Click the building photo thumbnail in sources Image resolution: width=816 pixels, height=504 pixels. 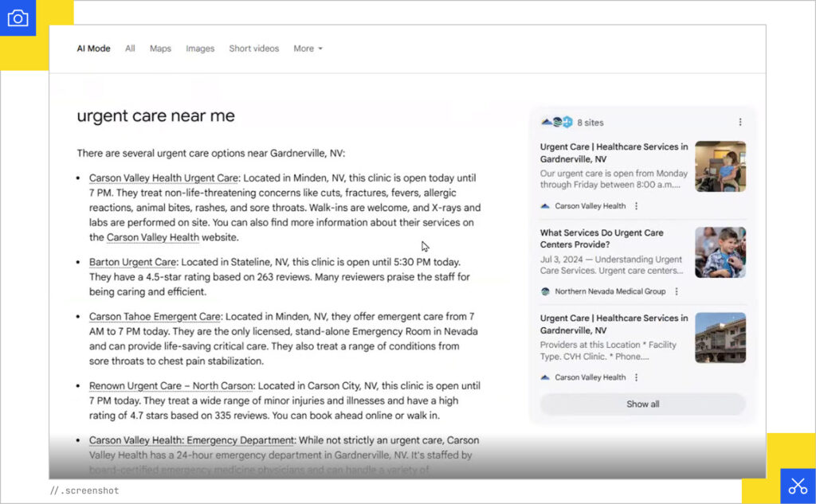coord(720,338)
